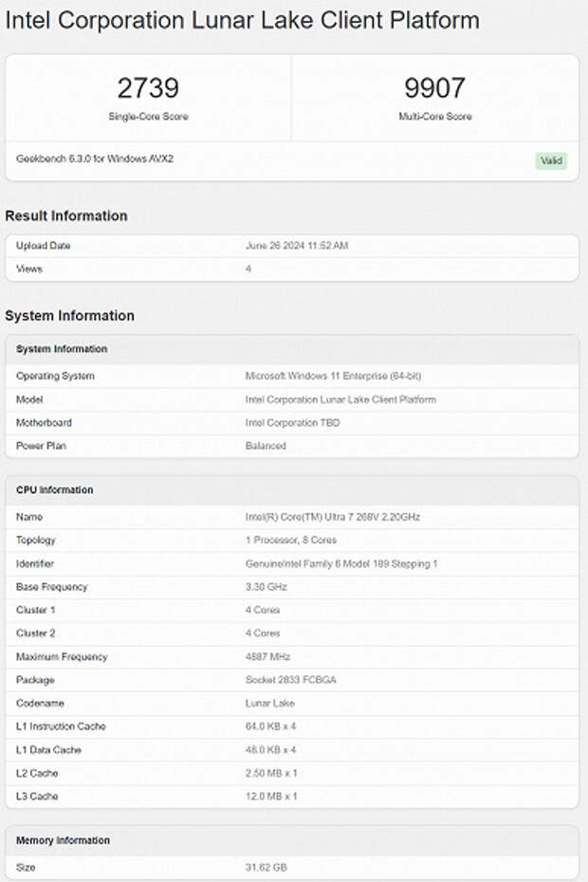Select the 9907 multi-core score
This screenshot has width=588, height=882.
(x=435, y=88)
